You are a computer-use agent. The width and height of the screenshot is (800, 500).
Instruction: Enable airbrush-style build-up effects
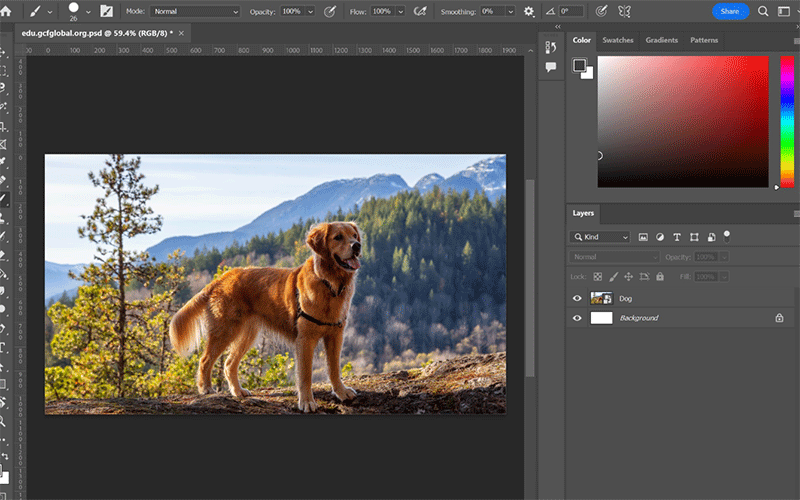pyautogui.click(x=420, y=11)
